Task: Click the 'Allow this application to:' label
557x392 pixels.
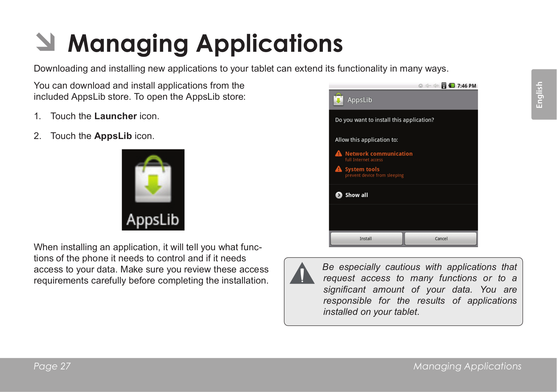Action: point(366,140)
